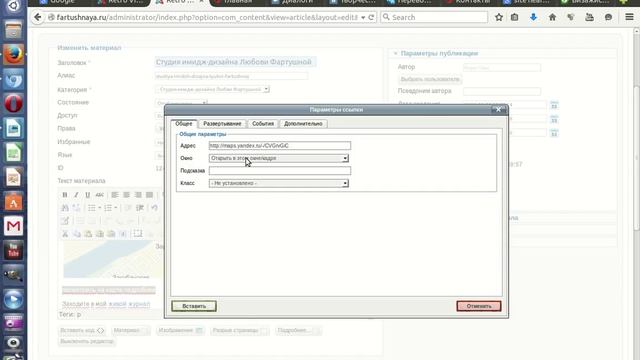The width and height of the screenshot is (640, 360).
Task: Open the Firefox hamburger menu
Action: pyautogui.click(x=629, y=17)
